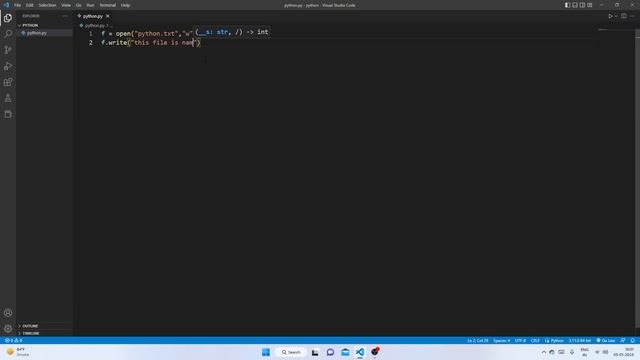The width and height of the screenshot is (640, 360).
Task: Click the Go Live status button
Action: coord(606,340)
